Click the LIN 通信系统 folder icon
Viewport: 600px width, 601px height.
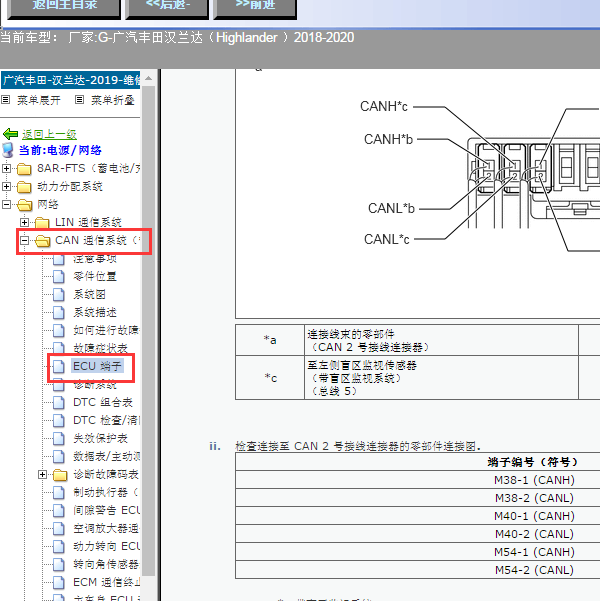point(42,222)
